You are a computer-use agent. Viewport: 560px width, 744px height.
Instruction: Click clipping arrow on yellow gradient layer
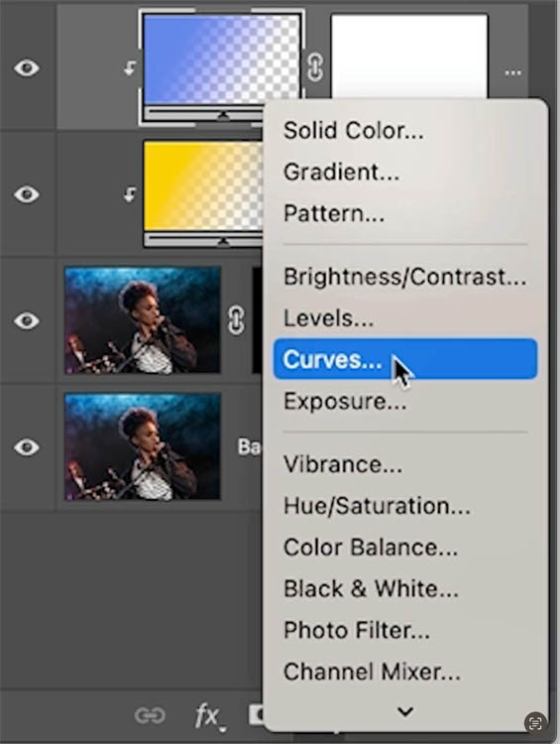(x=130, y=194)
